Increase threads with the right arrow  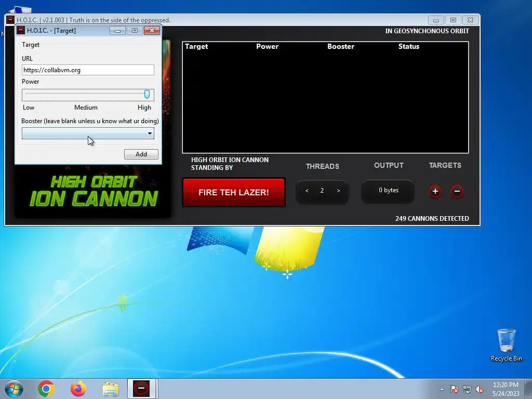(x=338, y=191)
